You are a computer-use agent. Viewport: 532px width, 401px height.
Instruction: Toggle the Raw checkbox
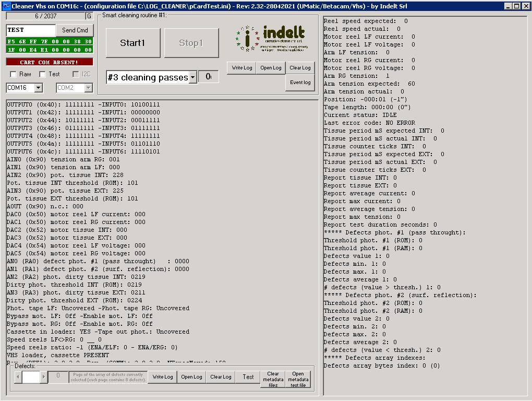pyautogui.click(x=13, y=74)
